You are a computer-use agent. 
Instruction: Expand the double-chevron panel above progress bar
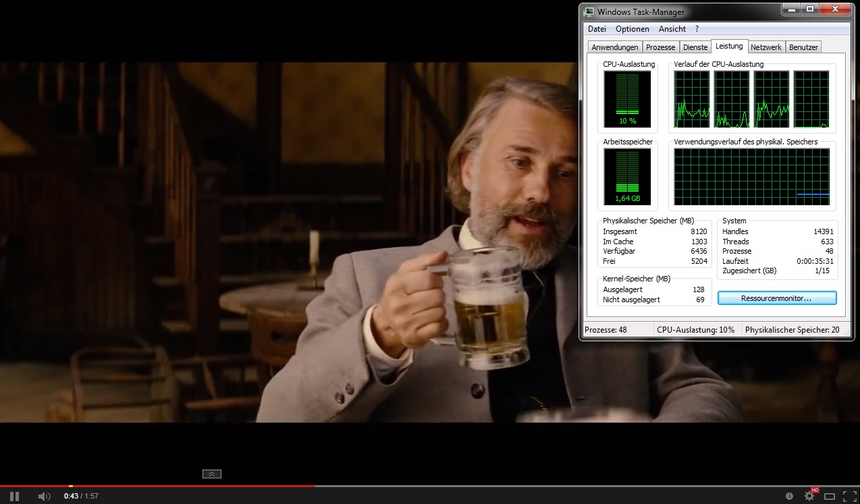pos(212,474)
